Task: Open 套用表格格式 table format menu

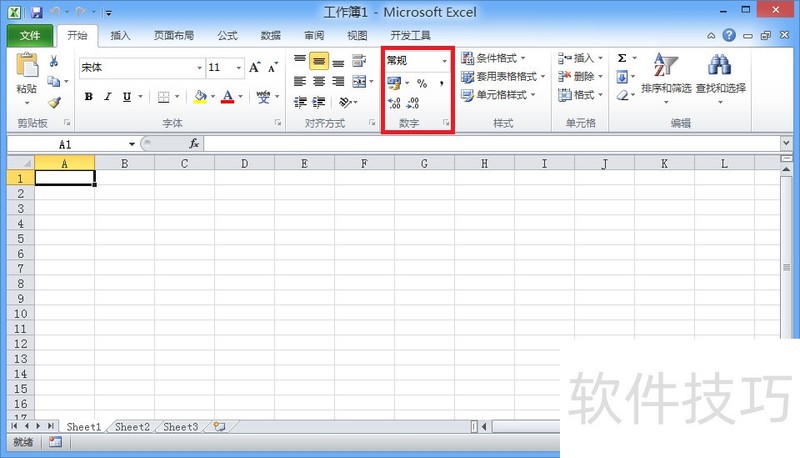Action: [503, 77]
